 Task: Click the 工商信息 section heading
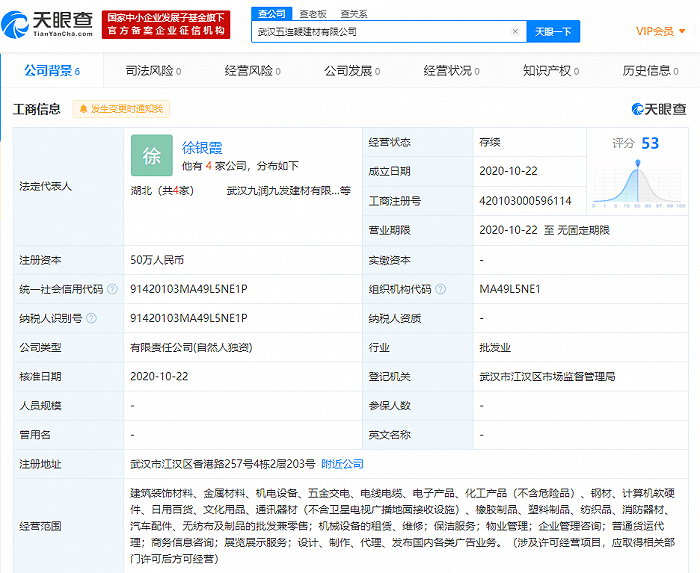37,109
